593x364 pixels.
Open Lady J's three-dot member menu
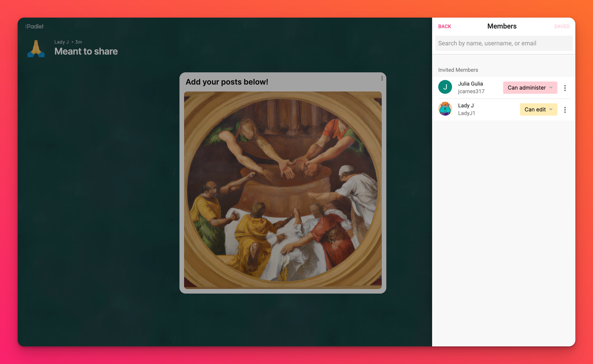[x=565, y=110]
